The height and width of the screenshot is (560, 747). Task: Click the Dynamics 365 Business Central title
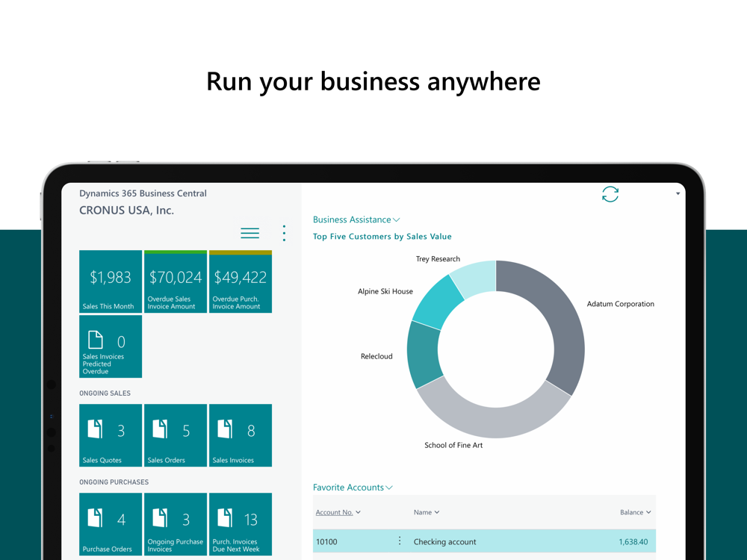coord(143,193)
